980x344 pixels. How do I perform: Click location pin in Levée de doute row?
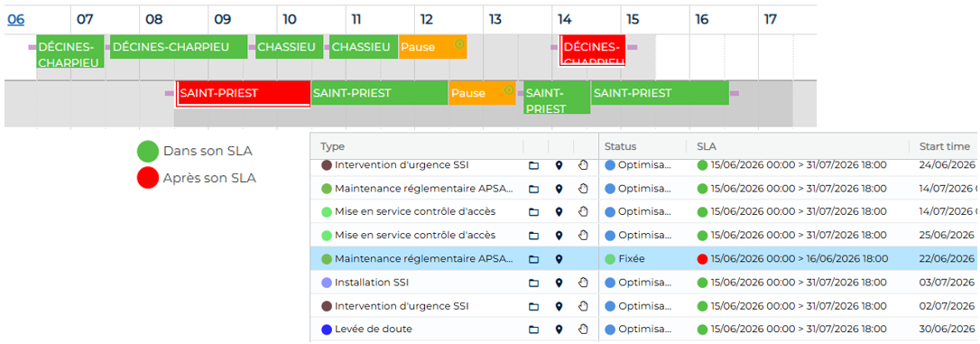559,330
